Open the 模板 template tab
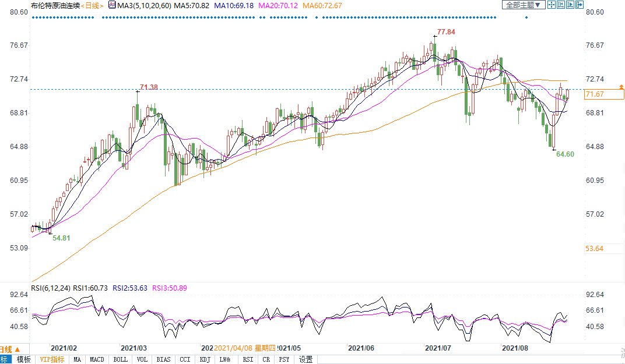Viewport: 625px width, 364px height. (x=23, y=359)
